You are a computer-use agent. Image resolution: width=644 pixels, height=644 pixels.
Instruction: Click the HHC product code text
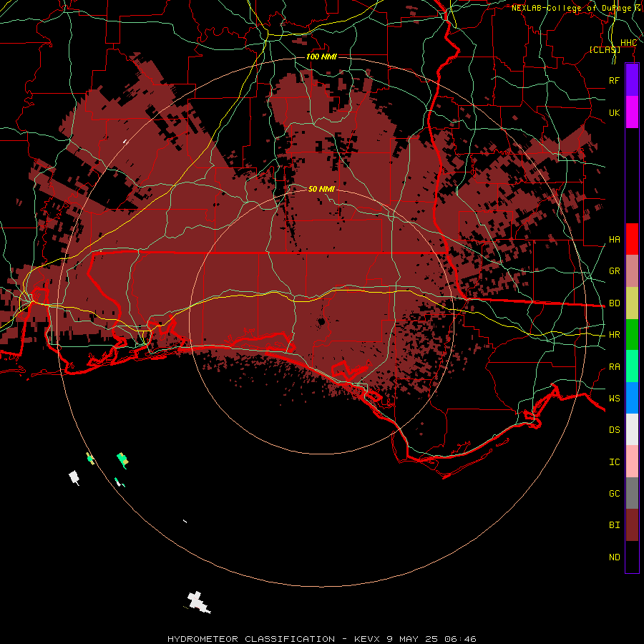click(628, 43)
